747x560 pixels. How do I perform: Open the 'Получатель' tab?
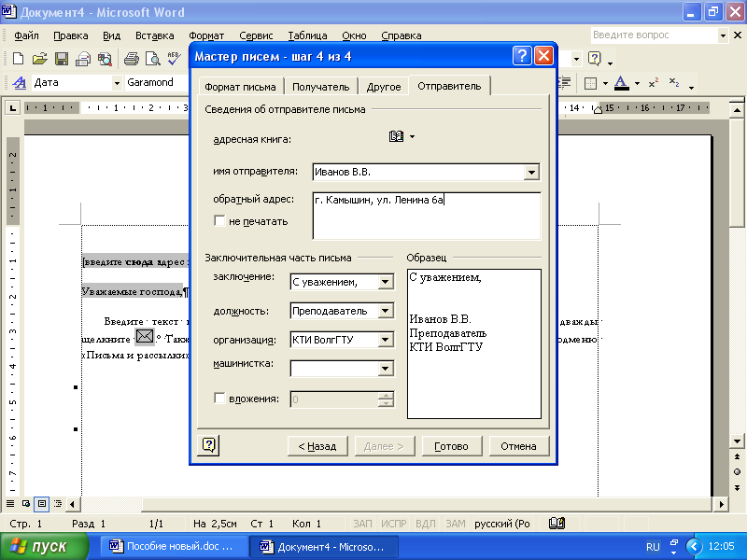tap(320, 87)
